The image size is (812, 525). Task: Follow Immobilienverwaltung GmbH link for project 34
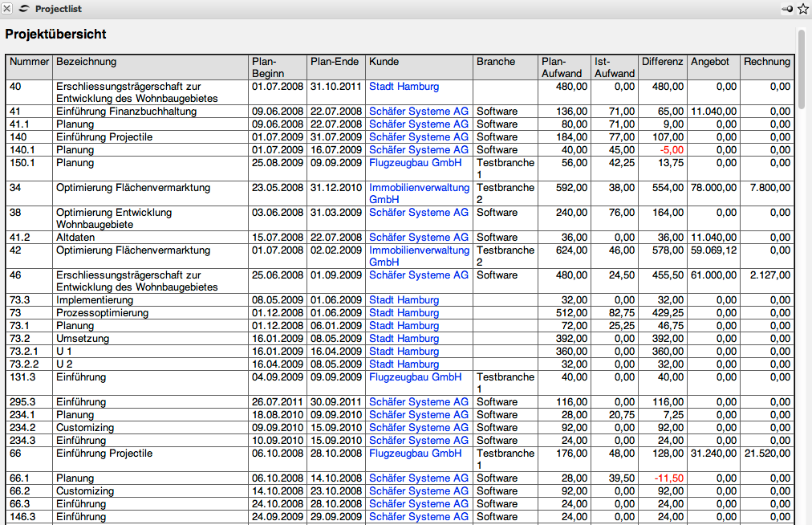tap(419, 193)
